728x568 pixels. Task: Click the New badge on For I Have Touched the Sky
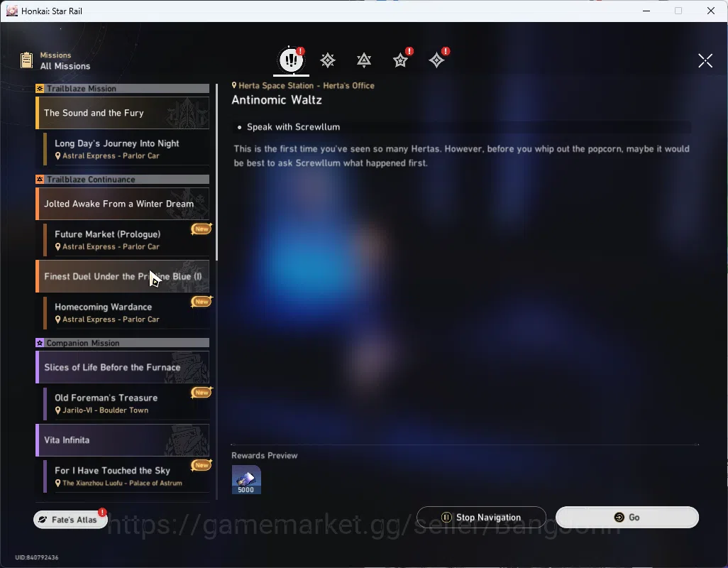[x=202, y=465]
